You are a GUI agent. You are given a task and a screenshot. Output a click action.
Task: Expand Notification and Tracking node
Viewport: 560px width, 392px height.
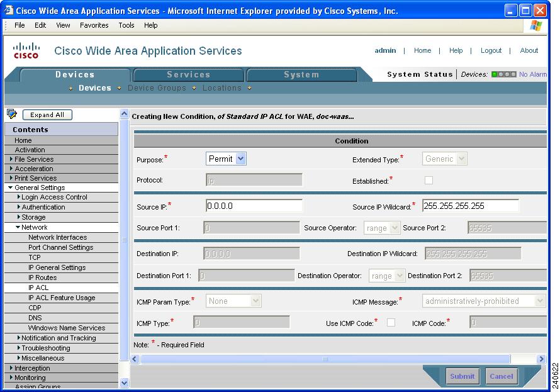click(19, 337)
